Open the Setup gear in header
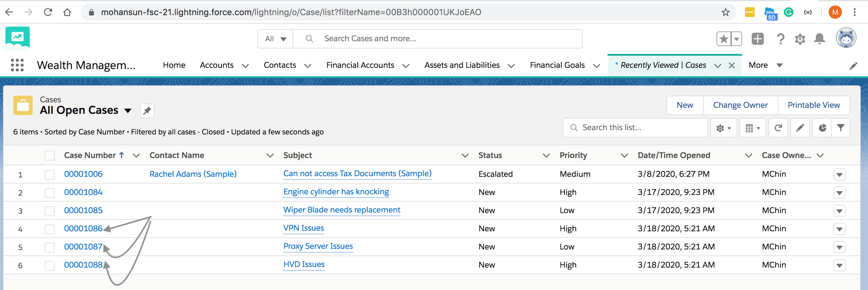 (x=800, y=39)
